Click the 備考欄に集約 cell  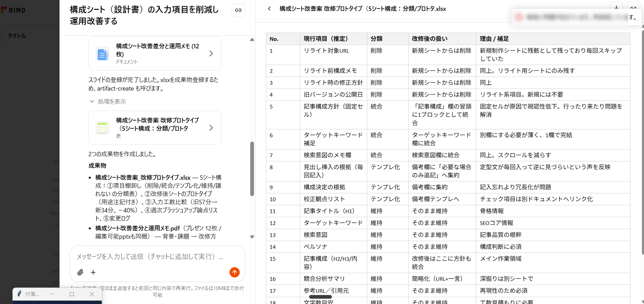[442, 187]
